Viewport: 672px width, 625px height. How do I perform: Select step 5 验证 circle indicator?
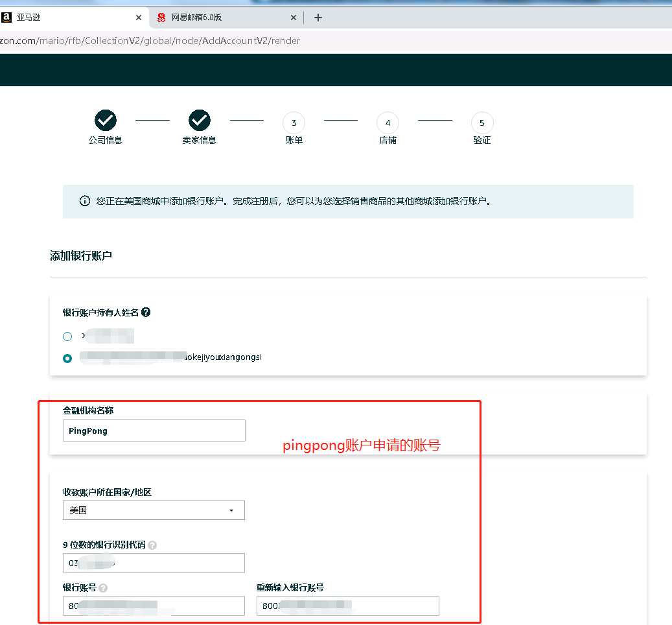coord(482,123)
